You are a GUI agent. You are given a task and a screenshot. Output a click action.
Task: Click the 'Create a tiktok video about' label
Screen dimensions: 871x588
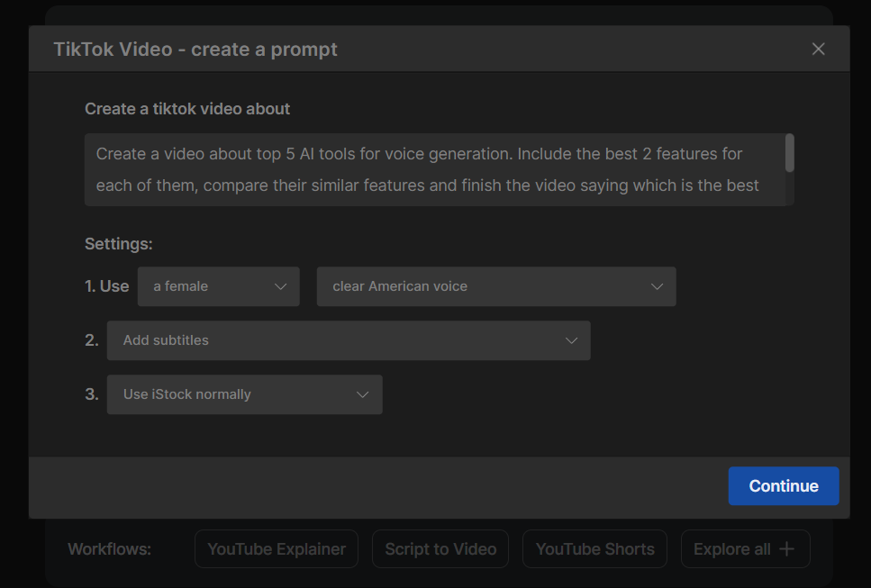coord(187,109)
